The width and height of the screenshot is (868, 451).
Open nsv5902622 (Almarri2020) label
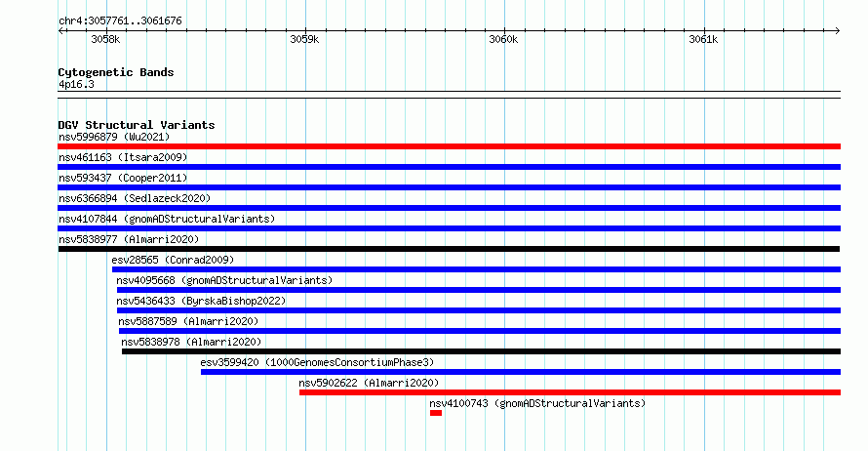click(x=369, y=383)
